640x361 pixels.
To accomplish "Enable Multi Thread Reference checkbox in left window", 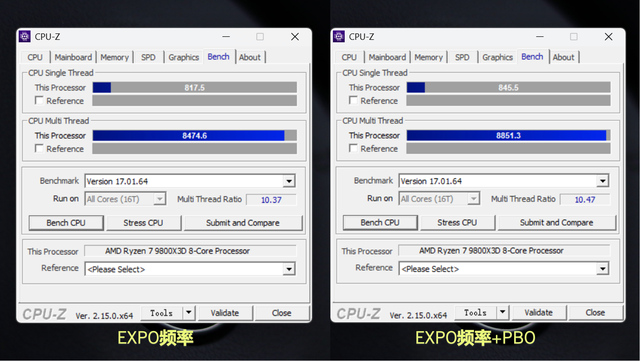I will (x=39, y=149).
